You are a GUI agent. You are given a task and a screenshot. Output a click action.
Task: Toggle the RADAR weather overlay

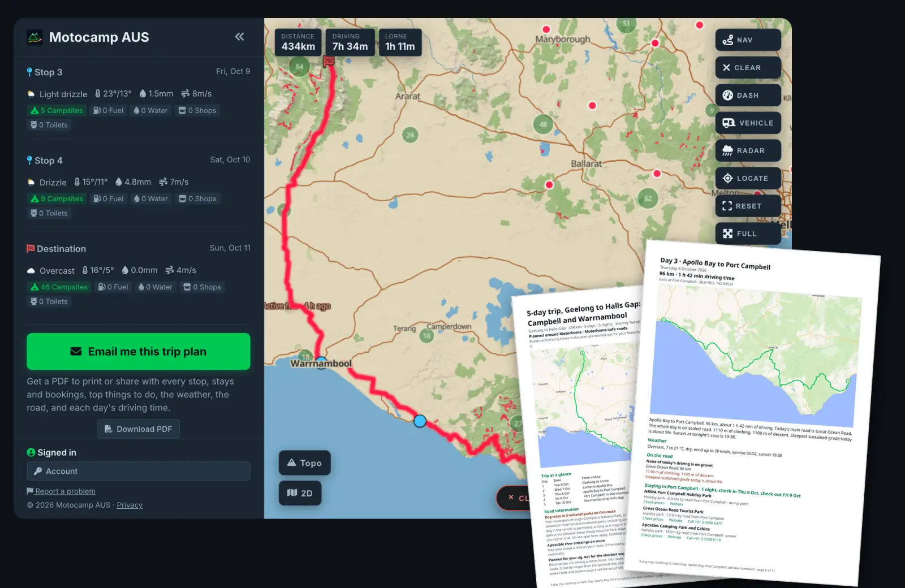(748, 151)
